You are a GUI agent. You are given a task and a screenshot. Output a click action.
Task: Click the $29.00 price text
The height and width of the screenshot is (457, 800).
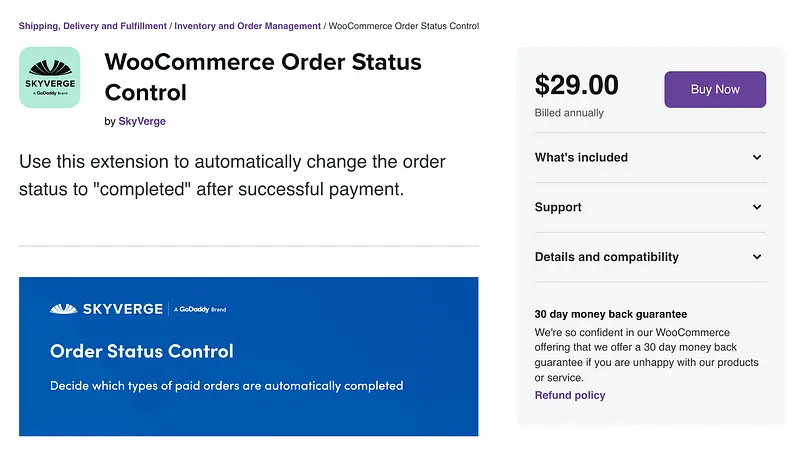pyautogui.click(x=577, y=85)
